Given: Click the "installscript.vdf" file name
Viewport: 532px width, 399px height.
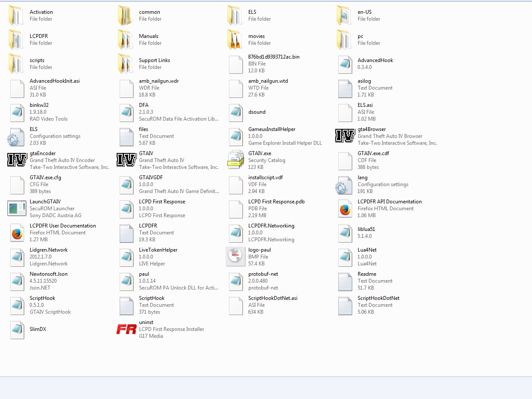Looking at the screenshot, I should [x=266, y=178].
